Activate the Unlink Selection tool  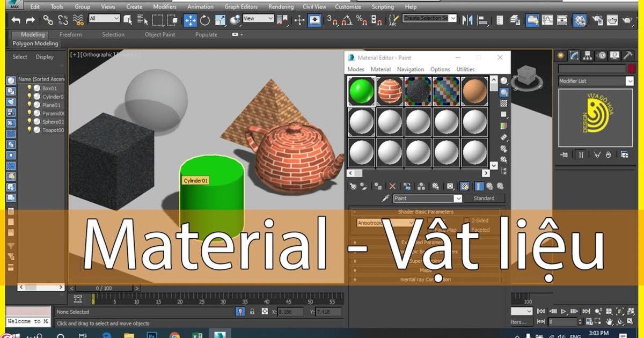63,20
